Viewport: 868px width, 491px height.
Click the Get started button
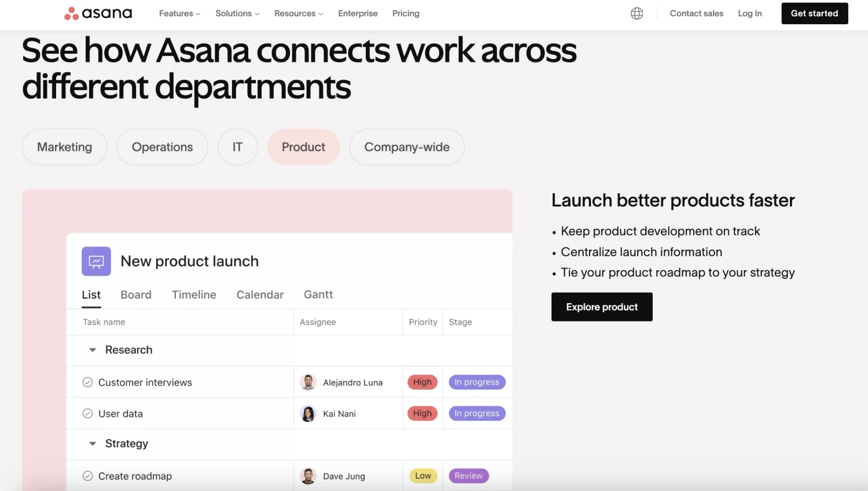point(814,13)
